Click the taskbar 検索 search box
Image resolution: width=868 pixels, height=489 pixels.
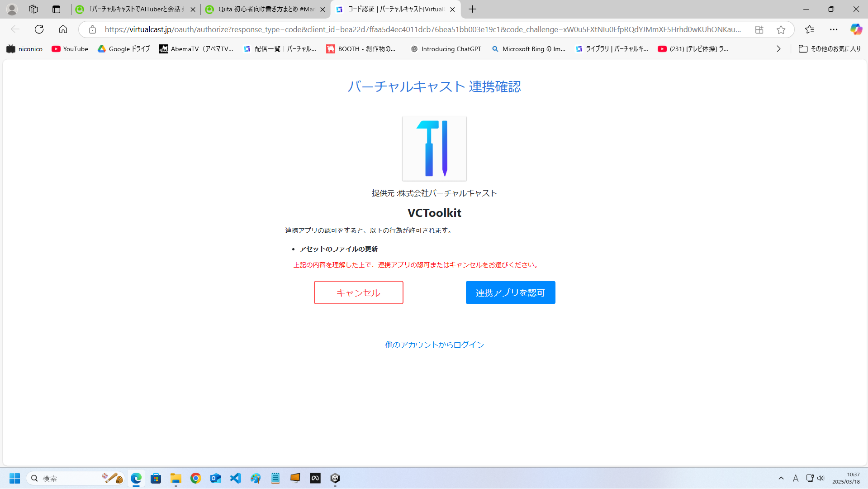pyautogui.click(x=76, y=478)
